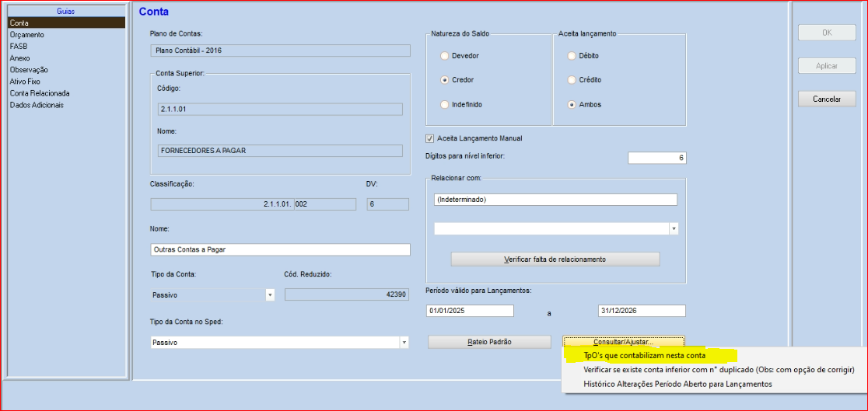Choose Débito under Aceita lançamento
The image size is (868, 411).
(x=572, y=56)
